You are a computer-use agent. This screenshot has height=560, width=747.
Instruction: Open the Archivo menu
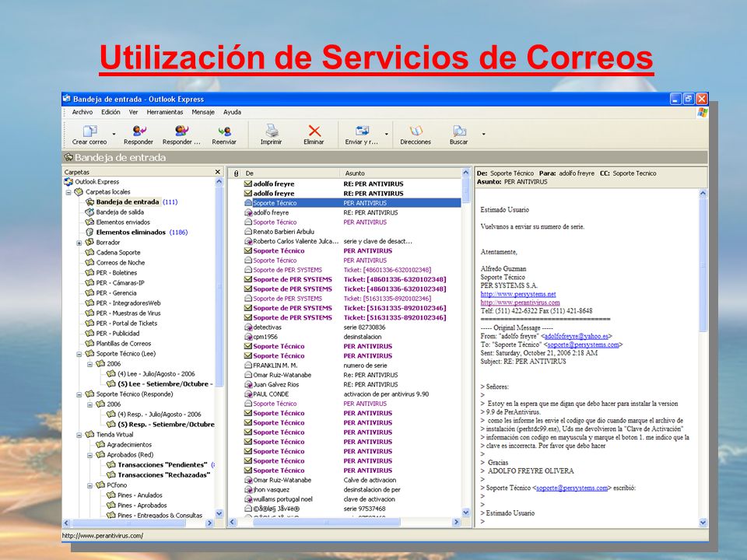click(82, 112)
